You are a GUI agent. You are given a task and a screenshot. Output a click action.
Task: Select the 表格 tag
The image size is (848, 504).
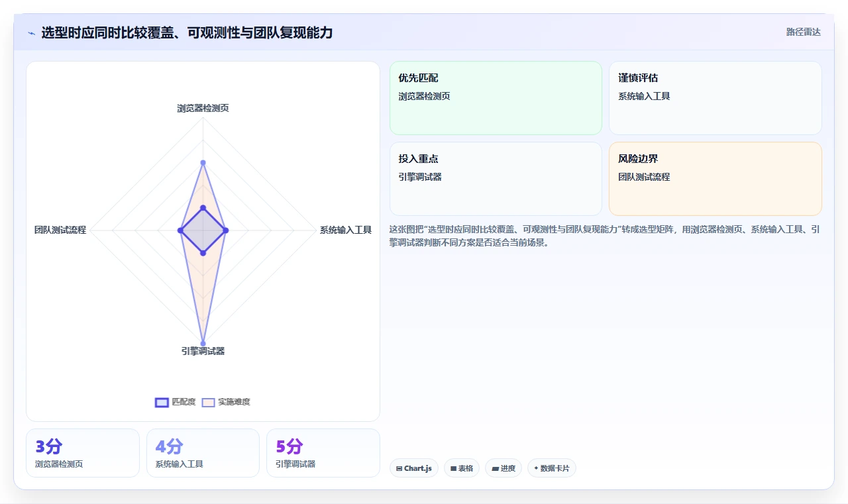coord(462,468)
